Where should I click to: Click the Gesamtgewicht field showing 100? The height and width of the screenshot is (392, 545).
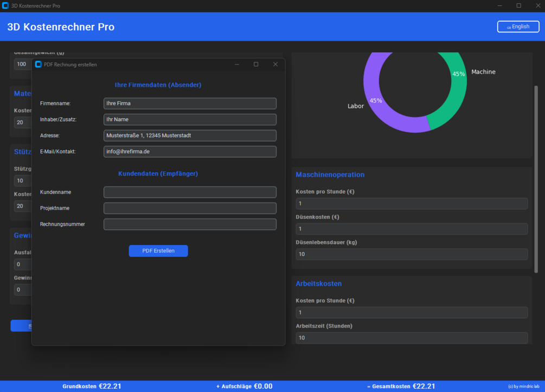[23, 64]
